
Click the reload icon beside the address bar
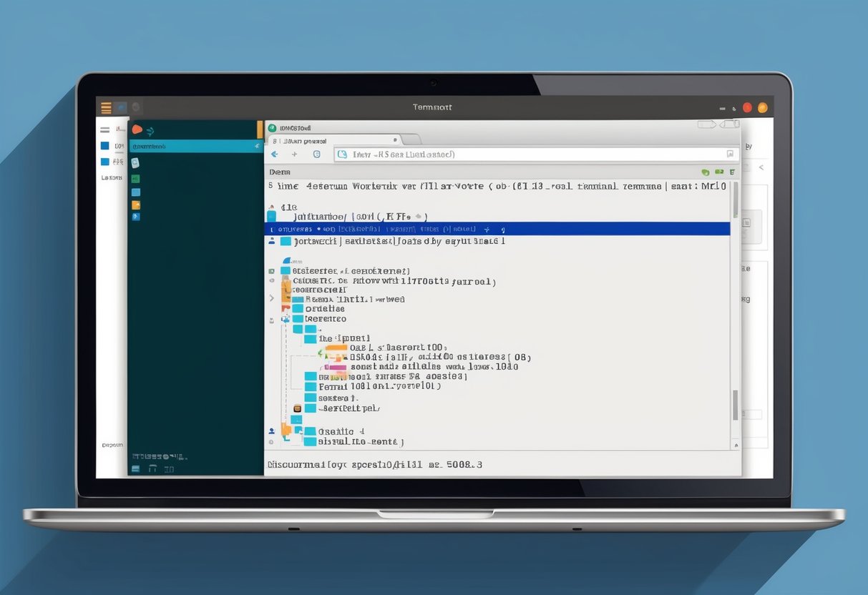[x=315, y=154]
